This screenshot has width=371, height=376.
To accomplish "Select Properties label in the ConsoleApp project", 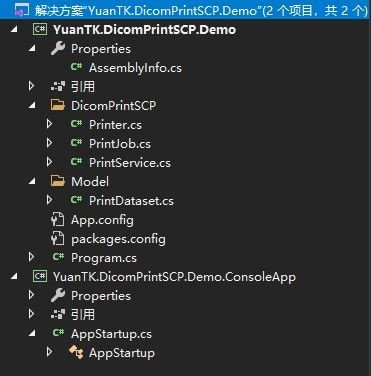I will (x=101, y=296).
